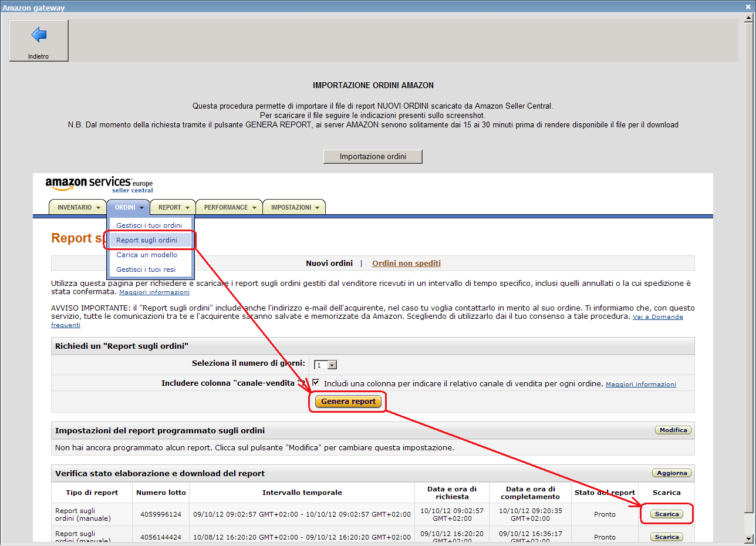
Task: Click Maggiori informazioni after 'stata confermata'
Action: (x=154, y=292)
